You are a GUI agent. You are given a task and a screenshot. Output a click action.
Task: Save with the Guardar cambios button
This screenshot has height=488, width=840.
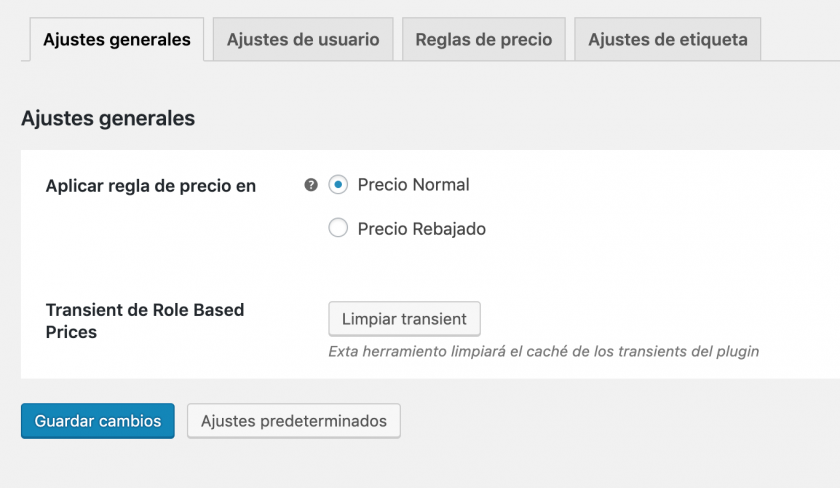(x=98, y=421)
